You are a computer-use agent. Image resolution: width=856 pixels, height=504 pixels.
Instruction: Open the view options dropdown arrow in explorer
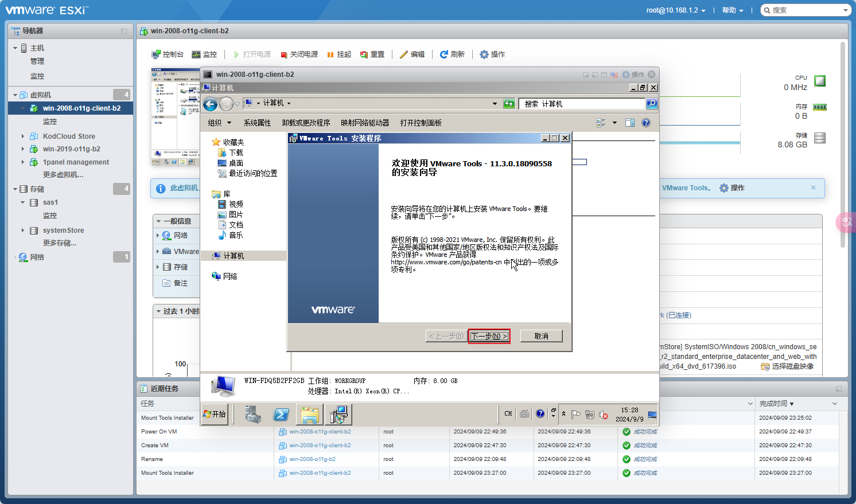614,123
